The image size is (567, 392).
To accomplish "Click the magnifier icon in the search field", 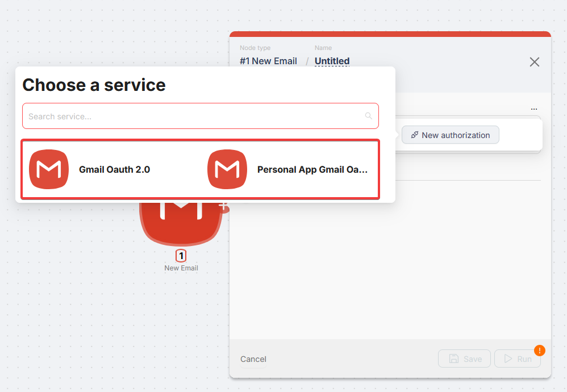I will point(368,116).
